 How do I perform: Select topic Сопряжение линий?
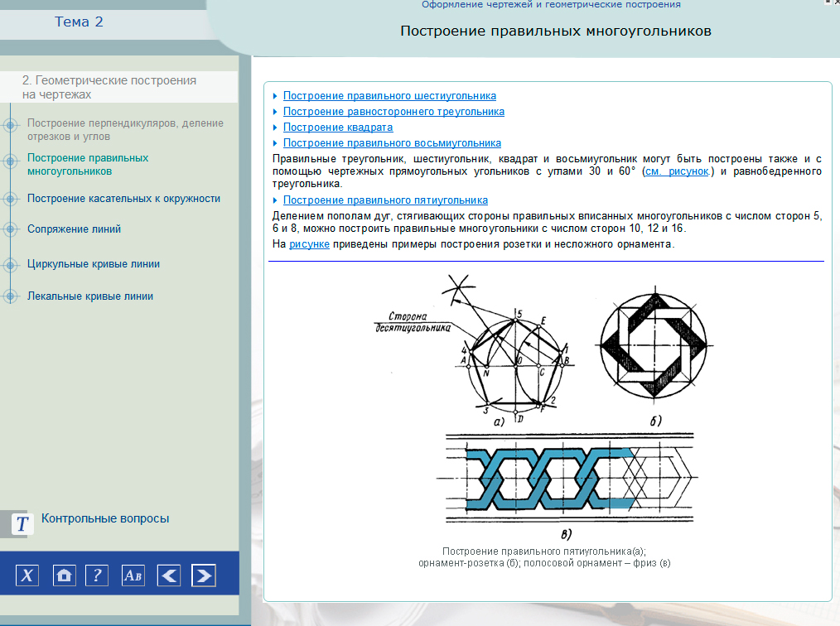(x=74, y=229)
